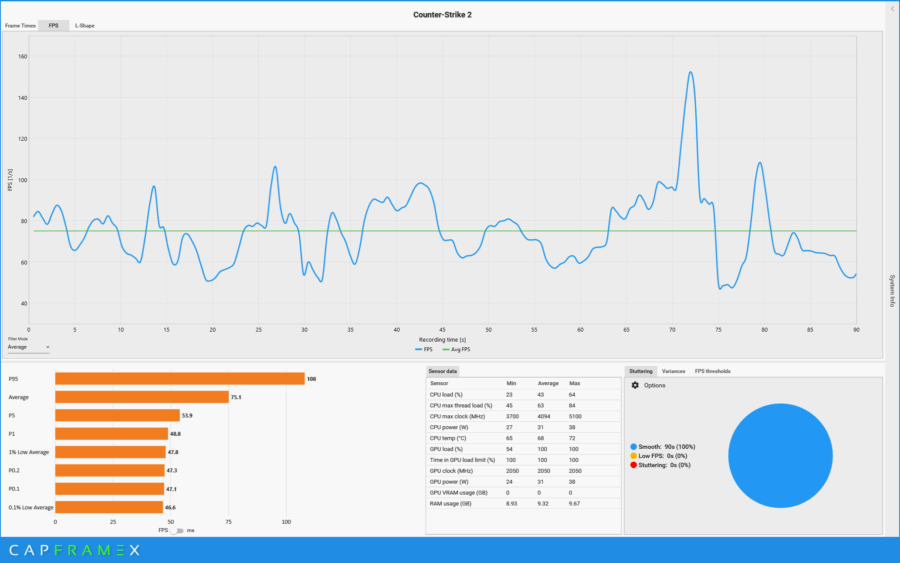Click the collapse arrow above System Info
The image size is (900, 563).
click(893, 9)
